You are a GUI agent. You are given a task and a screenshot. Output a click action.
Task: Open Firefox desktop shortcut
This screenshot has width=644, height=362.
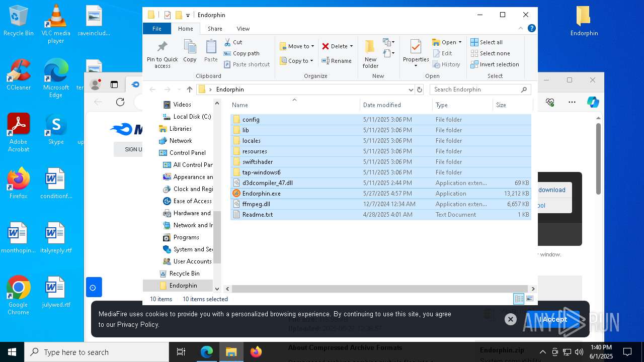(18, 184)
